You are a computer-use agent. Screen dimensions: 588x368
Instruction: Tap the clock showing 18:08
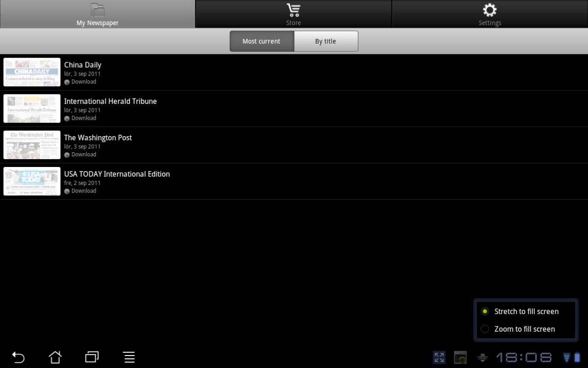pyautogui.click(x=524, y=357)
